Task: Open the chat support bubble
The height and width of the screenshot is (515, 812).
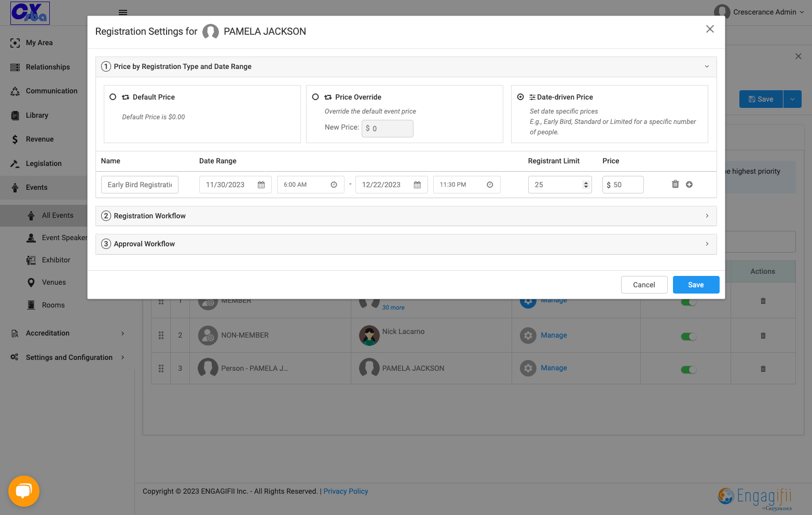Action: coord(24,491)
